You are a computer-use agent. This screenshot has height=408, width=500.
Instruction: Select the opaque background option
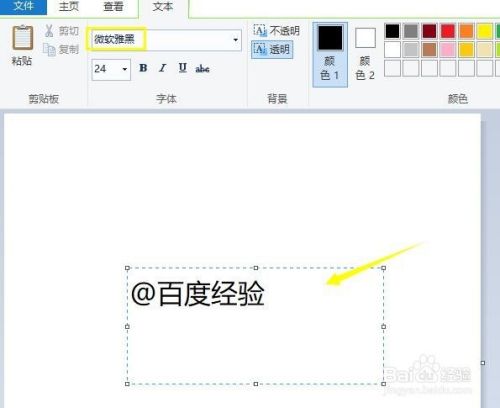click(x=276, y=31)
